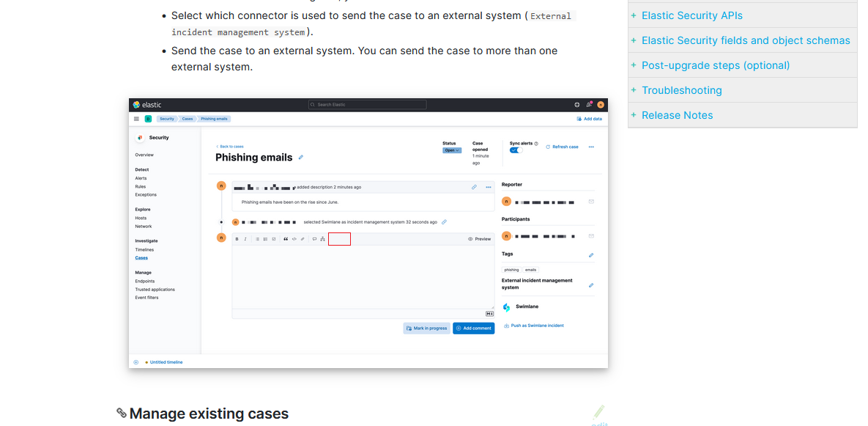Open Network in Security sidebar
This screenshot has height=426, width=868.
144,227
